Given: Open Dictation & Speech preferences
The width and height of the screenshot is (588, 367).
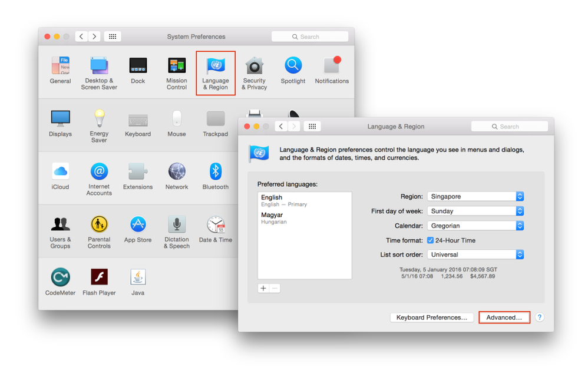Looking at the screenshot, I should (177, 232).
